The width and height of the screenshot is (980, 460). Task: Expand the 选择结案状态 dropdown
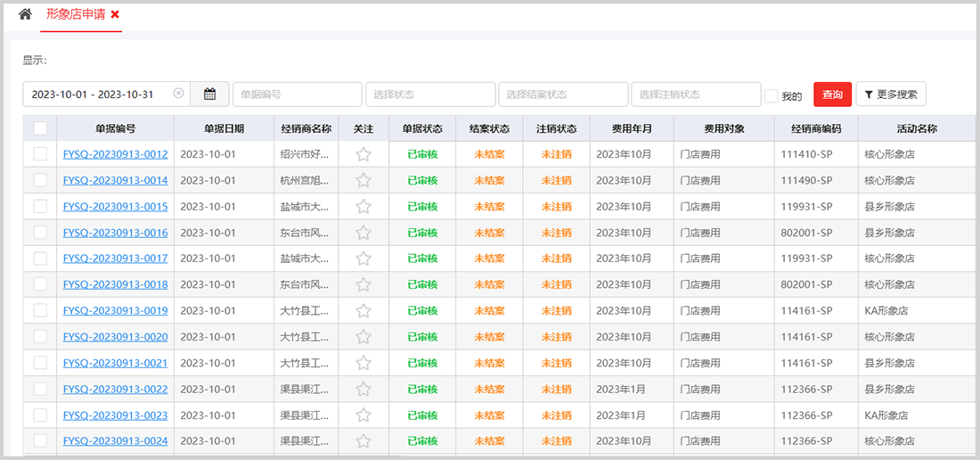[x=562, y=94]
